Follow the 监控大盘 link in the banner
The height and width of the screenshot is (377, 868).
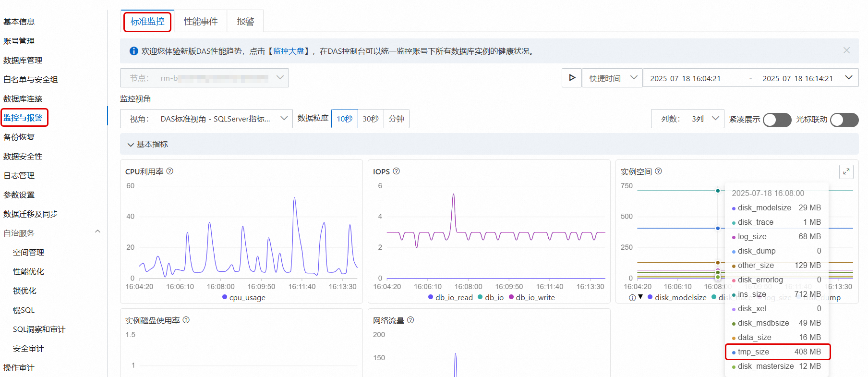[x=289, y=51]
